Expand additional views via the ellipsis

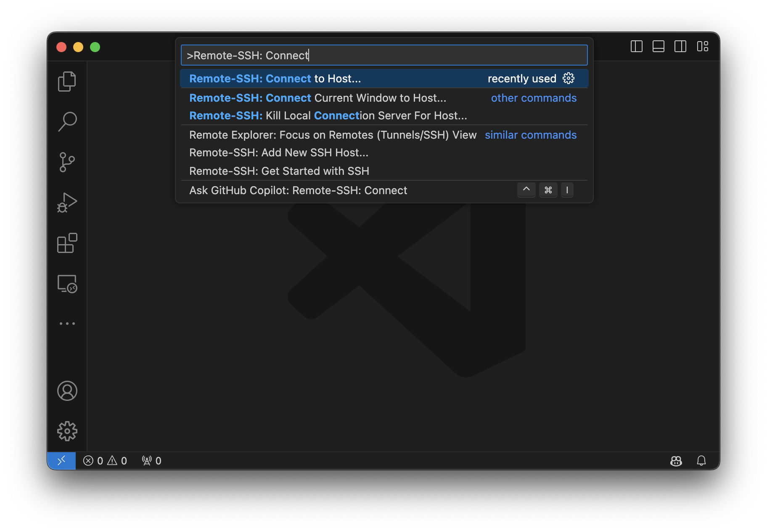(67, 324)
